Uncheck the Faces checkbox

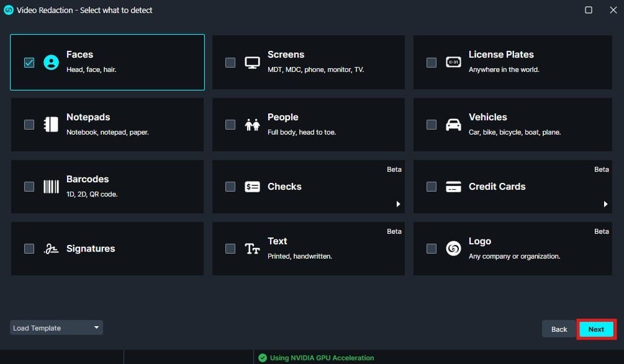point(29,62)
